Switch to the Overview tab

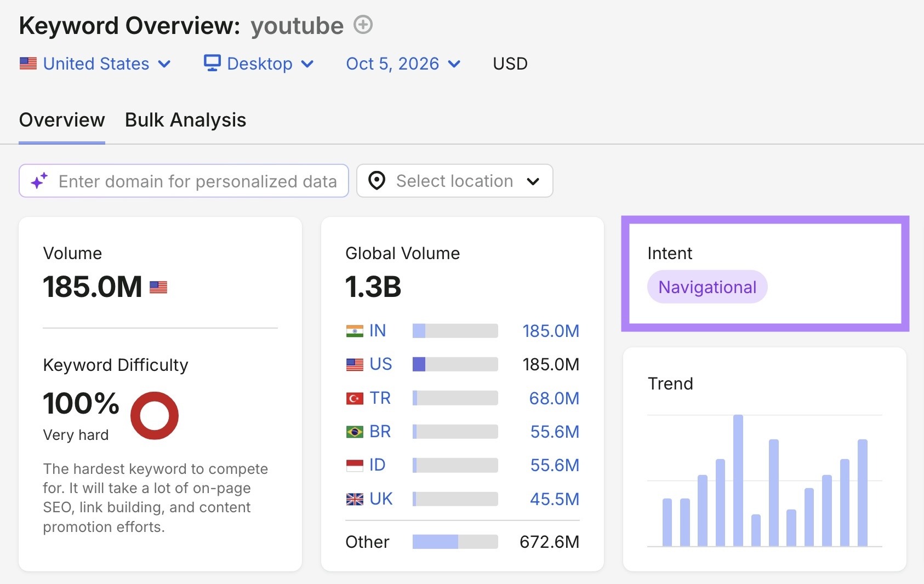pos(62,120)
